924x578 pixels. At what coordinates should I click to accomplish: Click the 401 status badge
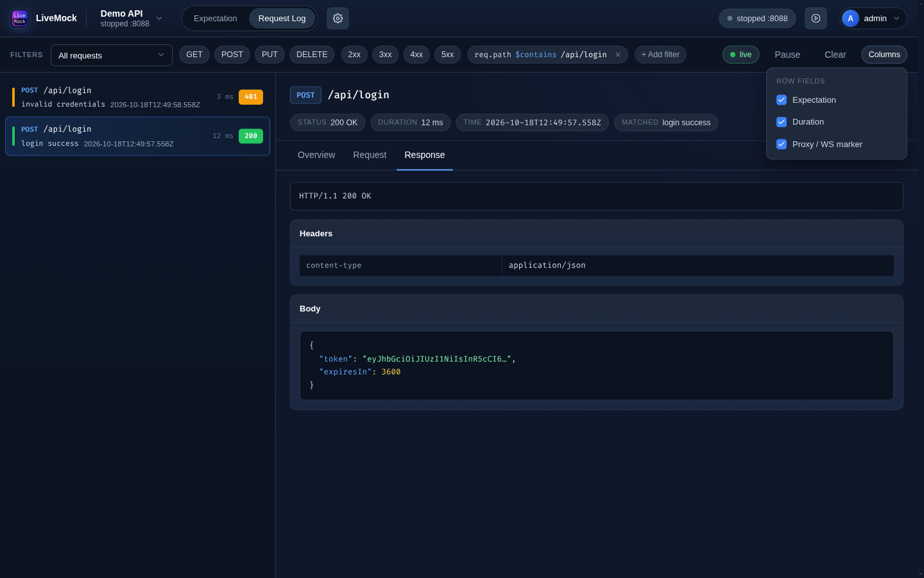click(x=251, y=97)
